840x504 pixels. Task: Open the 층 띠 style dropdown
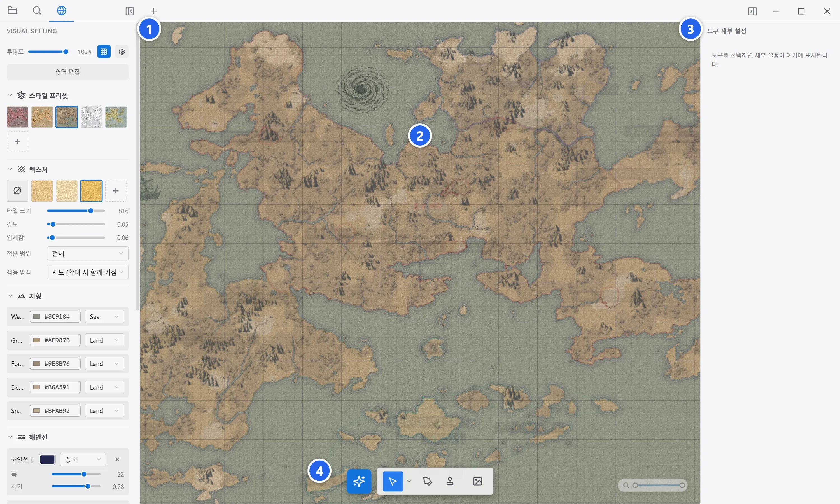pyautogui.click(x=83, y=459)
